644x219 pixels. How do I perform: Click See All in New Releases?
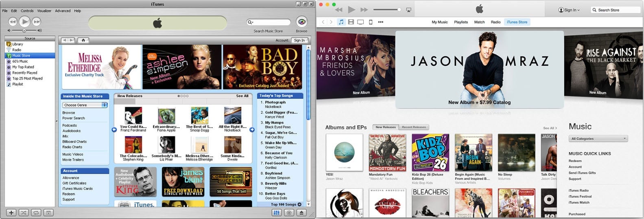coord(242,96)
